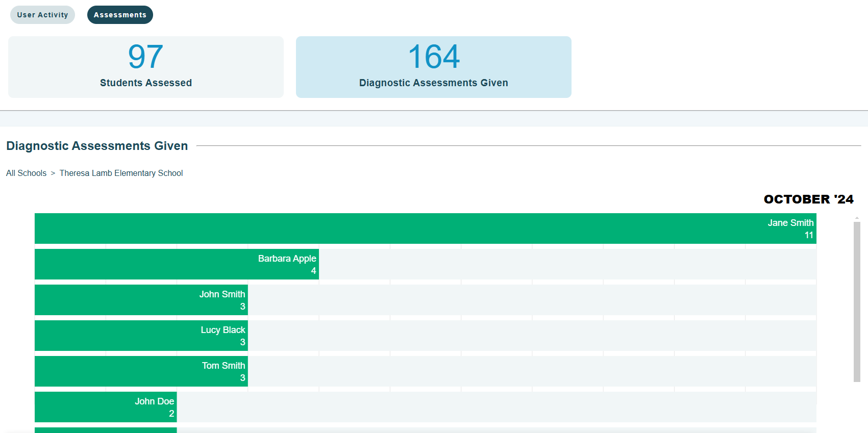
Task: Choose the Lucy Black chart bar
Action: pyautogui.click(x=141, y=336)
